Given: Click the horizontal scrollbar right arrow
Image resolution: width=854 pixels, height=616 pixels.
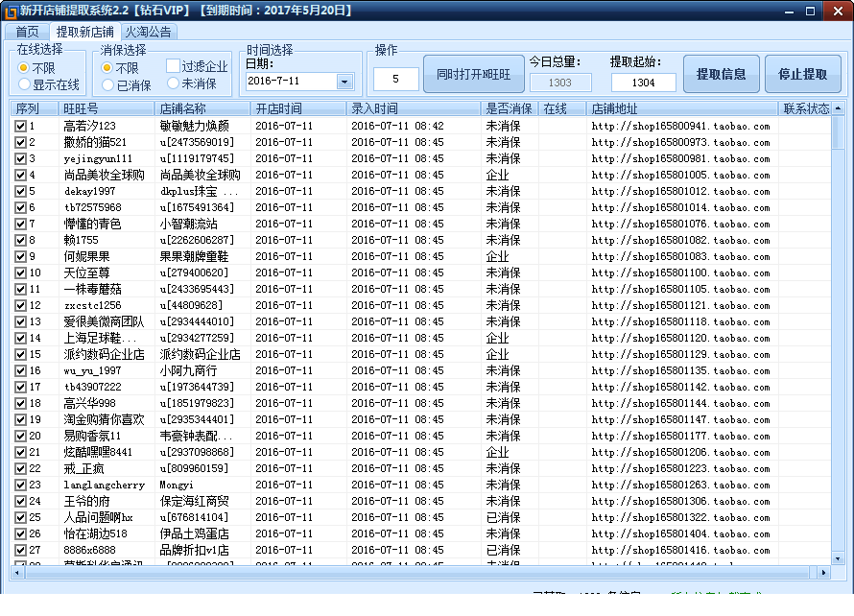Looking at the screenshot, I should 823,573.
